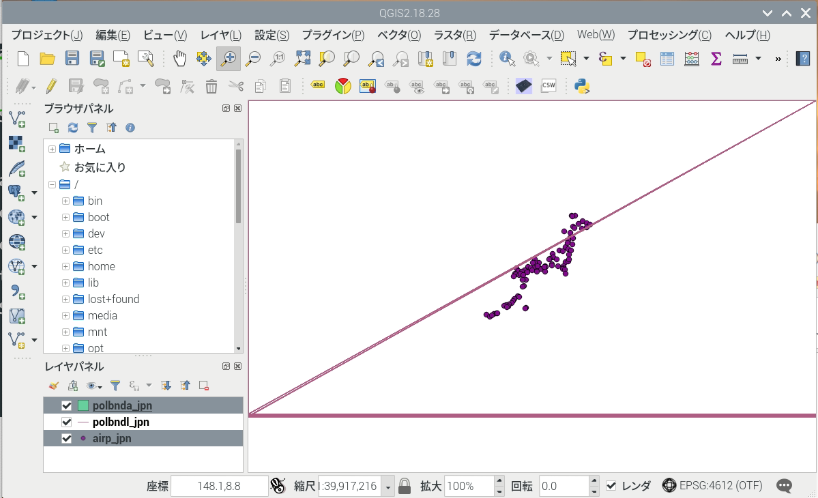This screenshot has width=818, height=498.
Task: Toggle extents and mouse position display
Action: tap(278, 486)
